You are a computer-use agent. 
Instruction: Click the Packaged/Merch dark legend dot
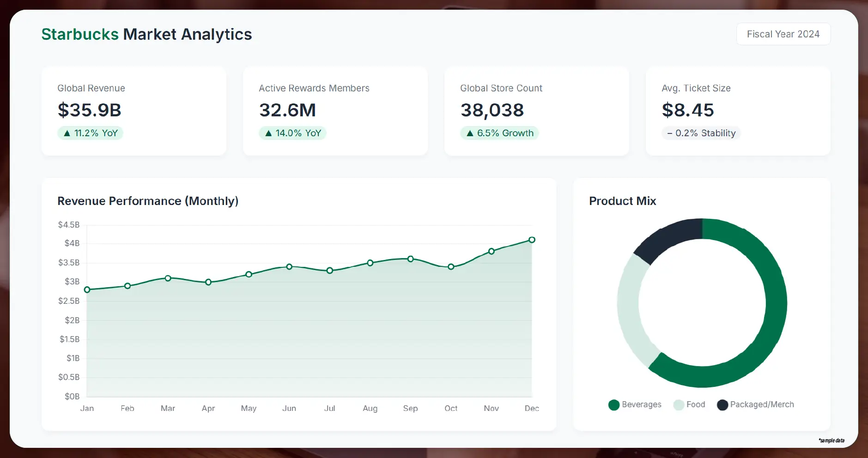click(x=722, y=405)
